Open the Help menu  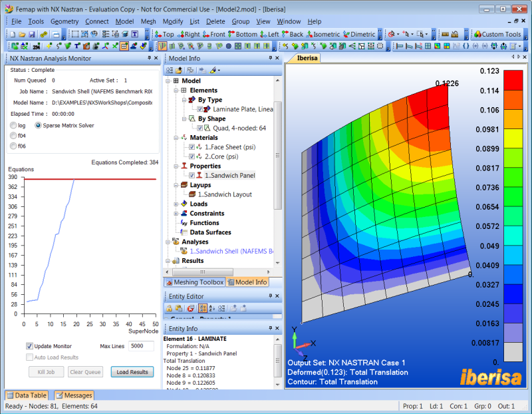(x=314, y=21)
